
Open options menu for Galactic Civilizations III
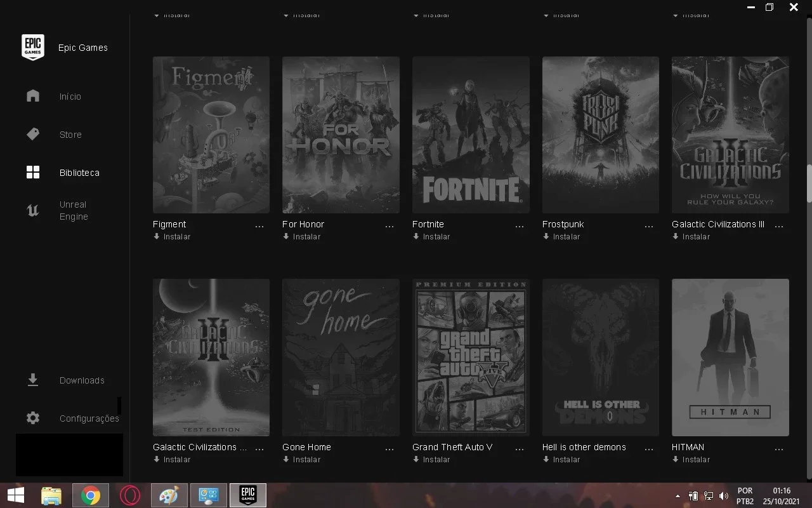coord(779,226)
